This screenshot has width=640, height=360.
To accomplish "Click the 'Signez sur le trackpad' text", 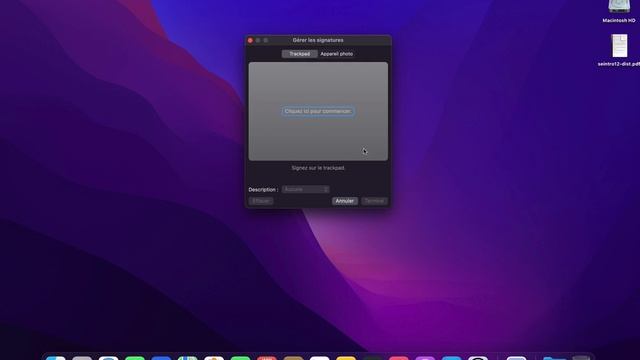I will click(x=318, y=168).
